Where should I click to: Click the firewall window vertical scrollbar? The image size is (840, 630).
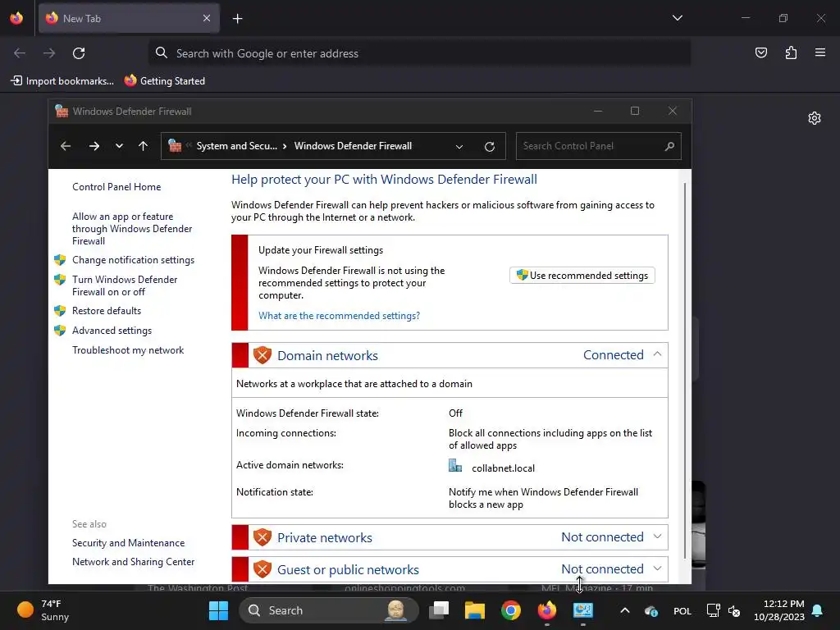point(685,371)
